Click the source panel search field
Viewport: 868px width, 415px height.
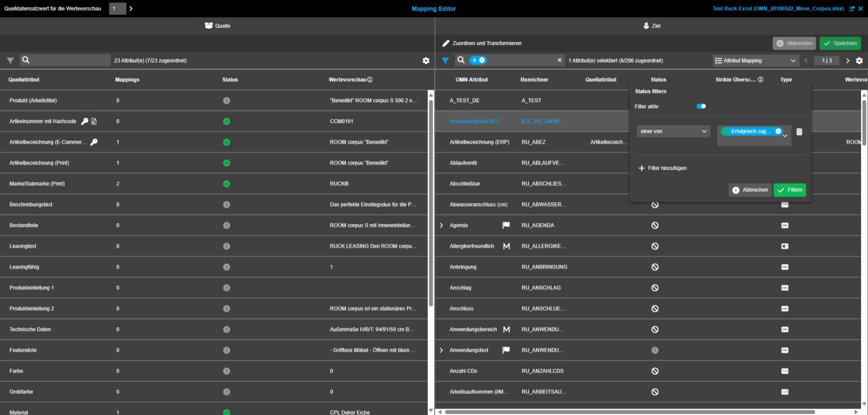(x=69, y=60)
